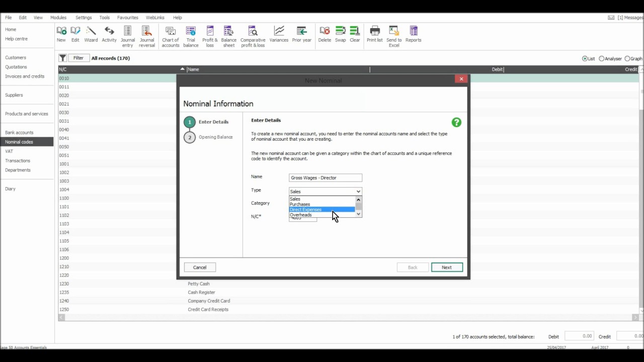The width and height of the screenshot is (644, 362).
Task: Open the Favourites menu
Action: pyautogui.click(x=128, y=18)
